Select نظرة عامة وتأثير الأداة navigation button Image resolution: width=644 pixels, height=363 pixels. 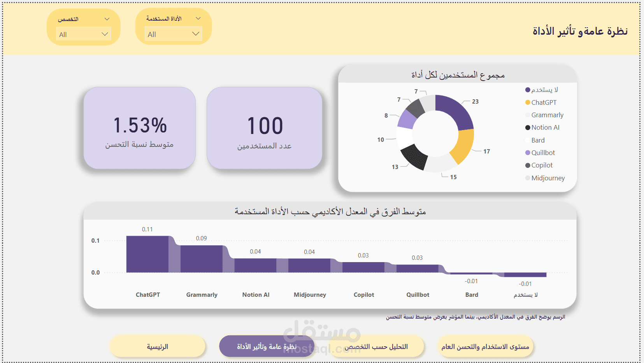point(267,346)
